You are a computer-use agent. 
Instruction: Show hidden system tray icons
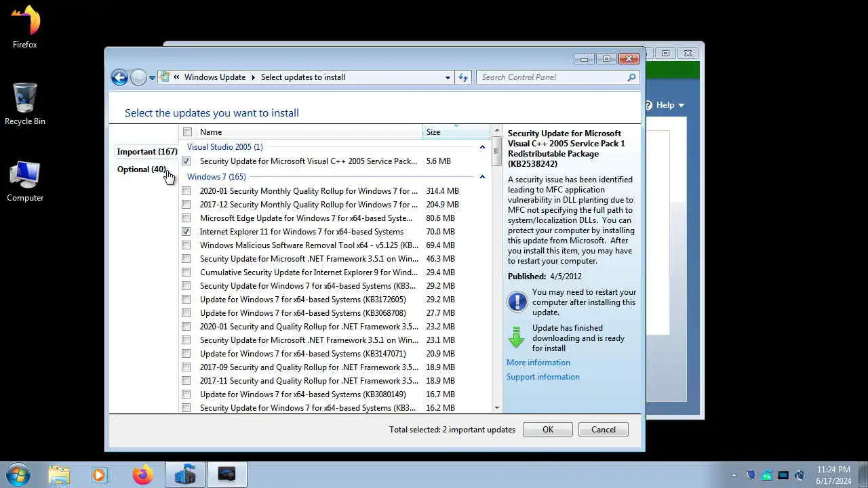click(x=734, y=476)
